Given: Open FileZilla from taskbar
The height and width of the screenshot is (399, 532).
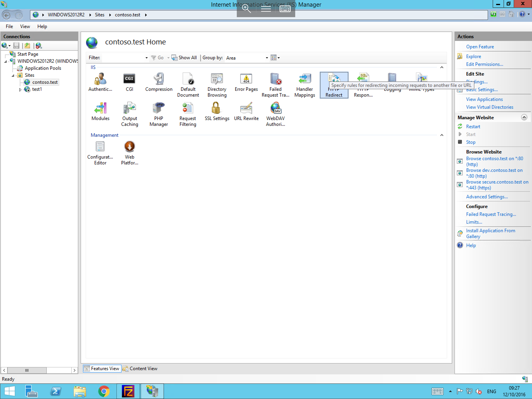Looking at the screenshot, I should coord(128,391).
